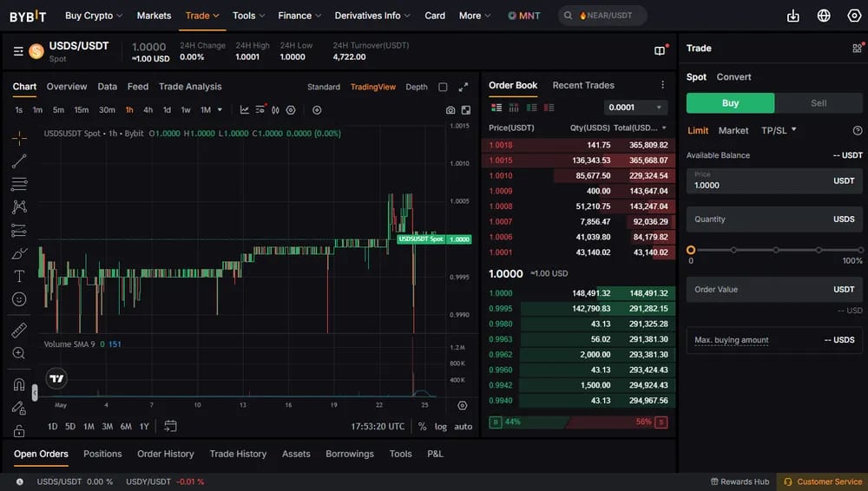Take a chart snapshot with camera icon
This screenshot has height=491, width=868.
[x=450, y=110]
